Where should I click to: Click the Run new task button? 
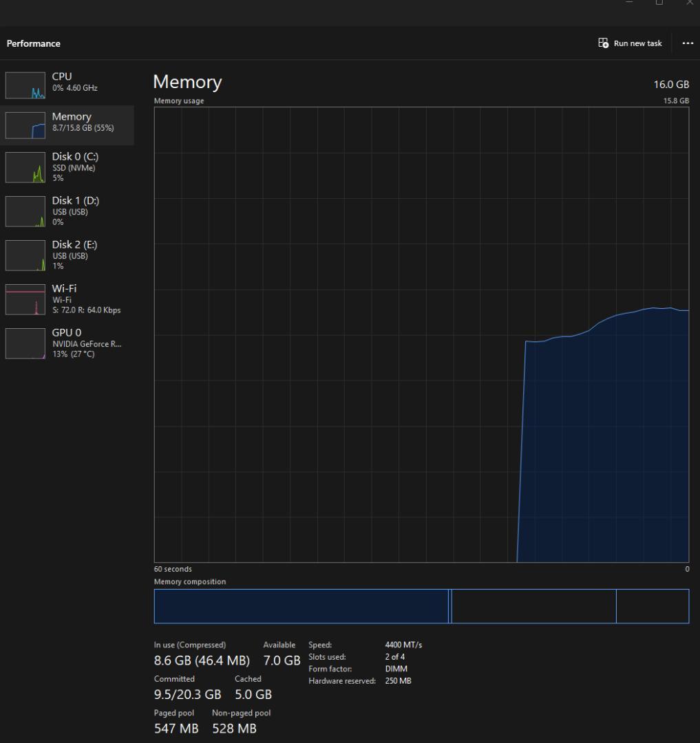tap(630, 43)
